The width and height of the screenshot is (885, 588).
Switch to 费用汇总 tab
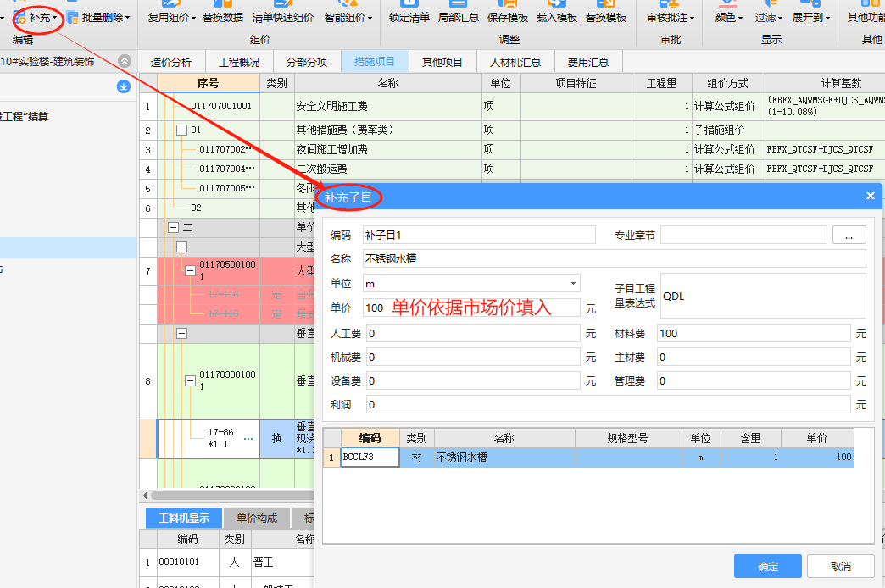click(x=587, y=62)
